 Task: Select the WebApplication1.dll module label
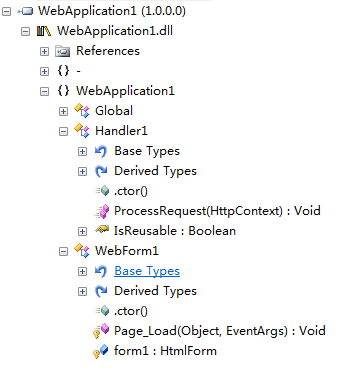(115, 31)
